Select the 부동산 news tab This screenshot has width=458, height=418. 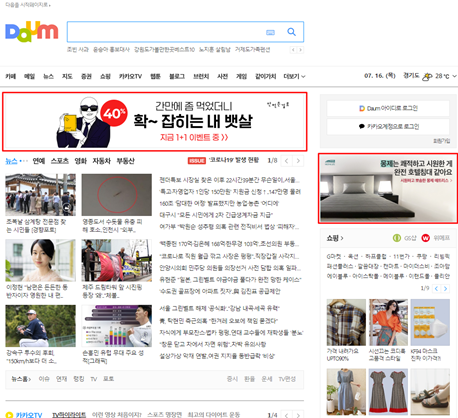(x=125, y=161)
